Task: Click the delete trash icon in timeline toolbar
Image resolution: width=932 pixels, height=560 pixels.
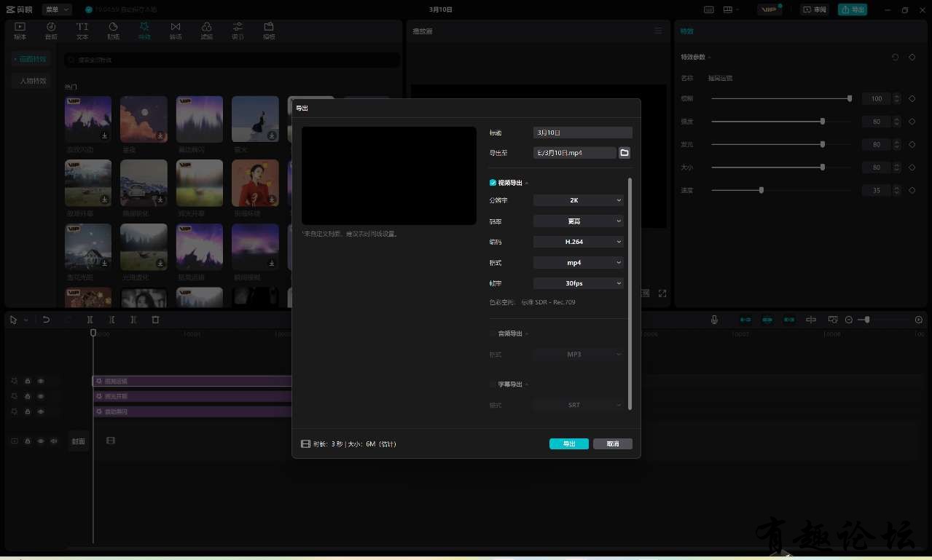Action: [155, 320]
